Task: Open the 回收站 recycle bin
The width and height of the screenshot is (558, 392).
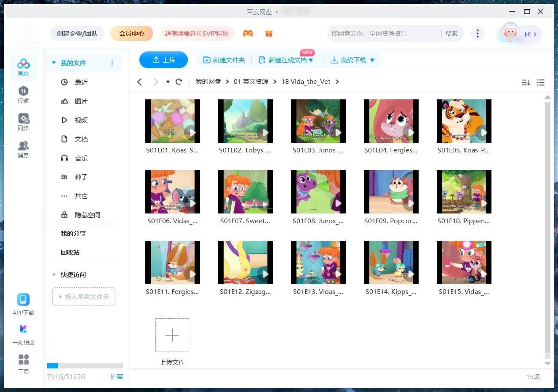Action: [70, 252]
